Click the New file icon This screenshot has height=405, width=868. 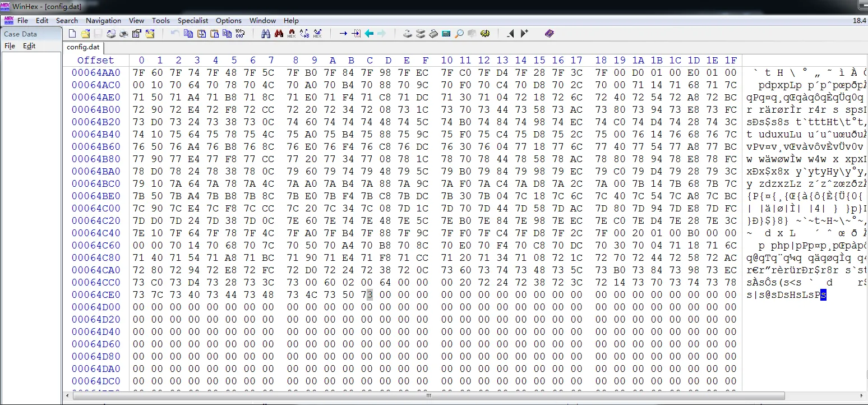(72, 34)
